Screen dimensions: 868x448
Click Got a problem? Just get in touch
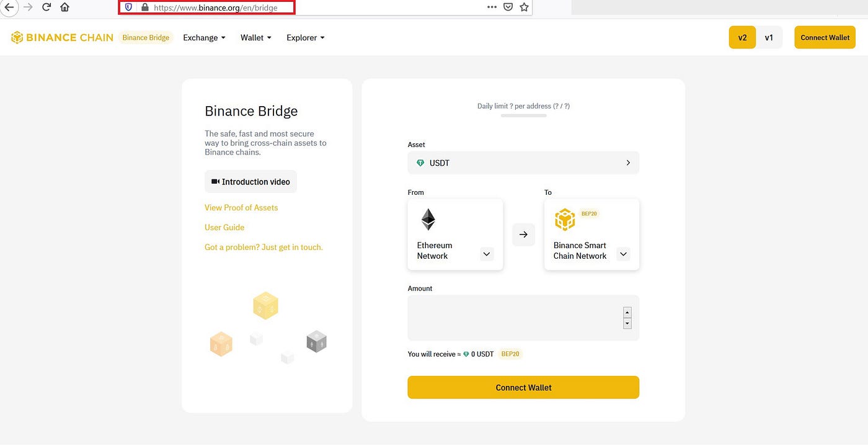[x=263, y=248]
